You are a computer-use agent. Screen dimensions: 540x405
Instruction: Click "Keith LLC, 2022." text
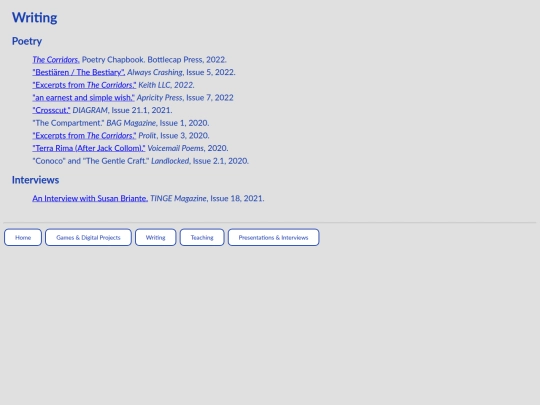click(166, 85)
